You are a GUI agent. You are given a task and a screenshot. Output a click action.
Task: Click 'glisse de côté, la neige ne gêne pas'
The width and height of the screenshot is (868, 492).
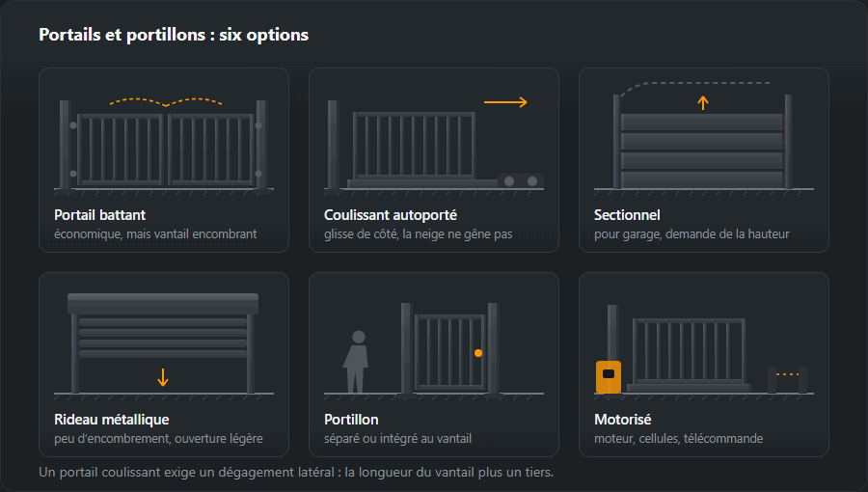(x=419, y=234)
